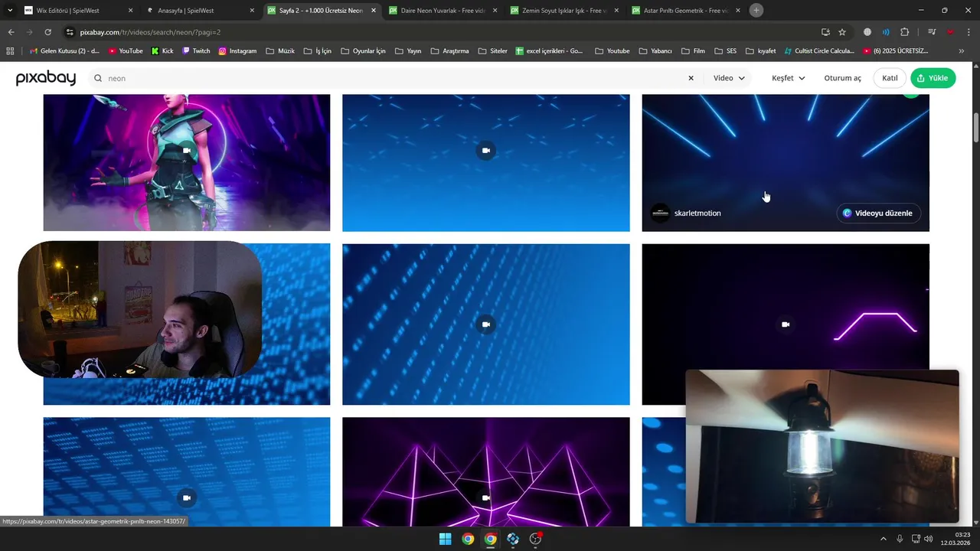
Task: Go to Pixabay home via the logo
Action: [x=46, y=78]
